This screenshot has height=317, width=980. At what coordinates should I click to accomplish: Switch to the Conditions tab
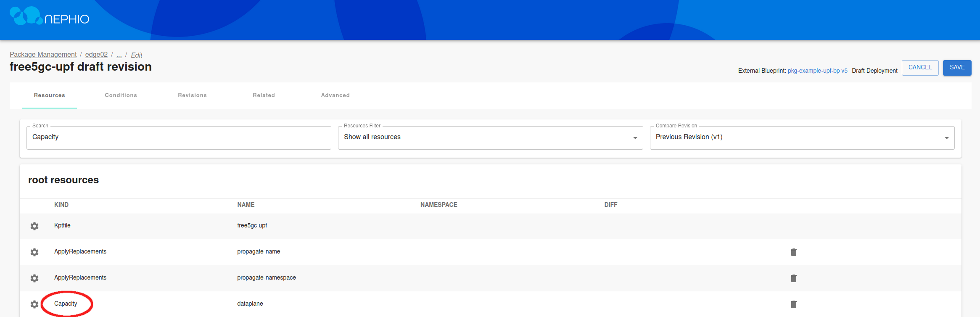pos(121,95)
